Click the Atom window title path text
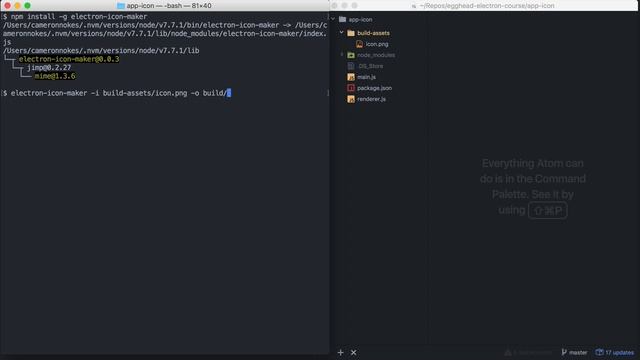 click(x=487, y=6)
